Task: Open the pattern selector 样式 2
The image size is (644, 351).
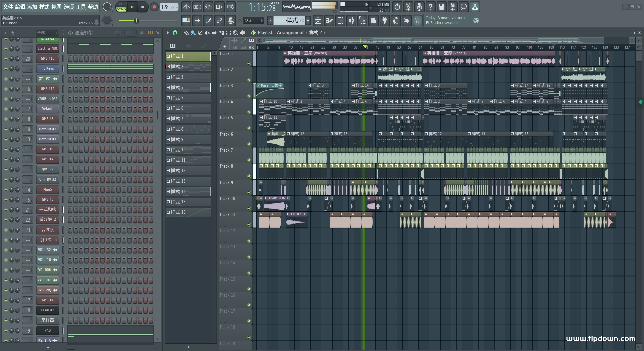Action: point(289,21)
